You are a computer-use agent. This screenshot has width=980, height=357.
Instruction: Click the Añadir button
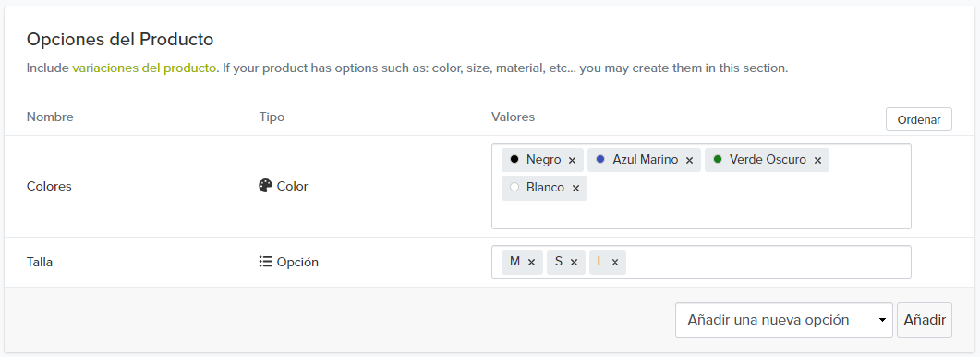[925, 320]
